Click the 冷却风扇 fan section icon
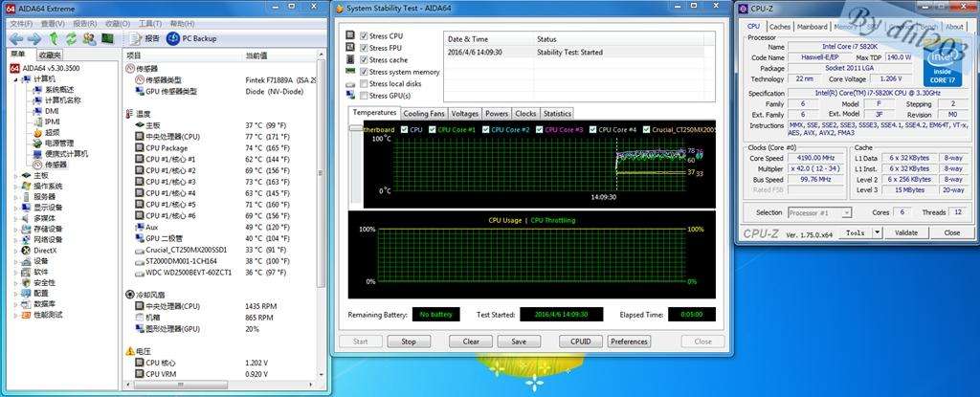 tap(130, 295)
